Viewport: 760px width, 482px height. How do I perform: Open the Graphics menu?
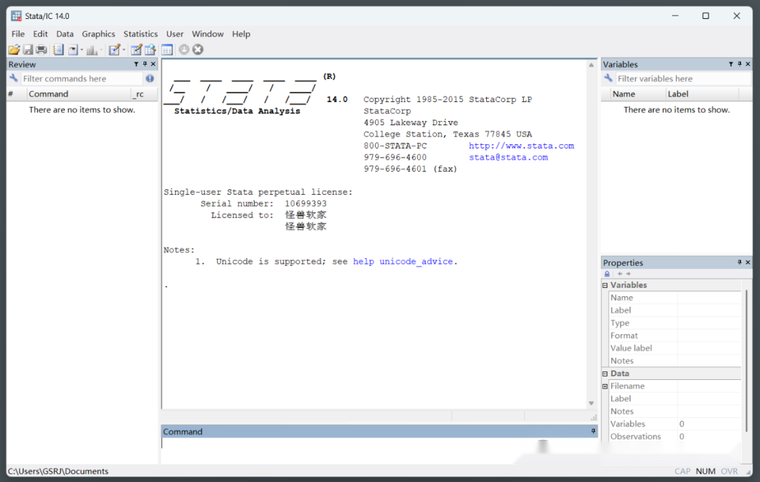(x=98, y=34)
